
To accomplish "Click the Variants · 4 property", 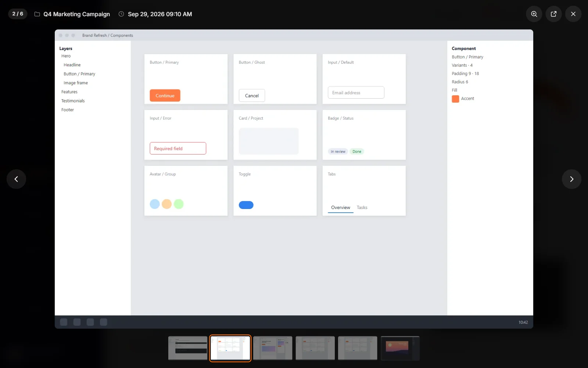I will (462, 65).
